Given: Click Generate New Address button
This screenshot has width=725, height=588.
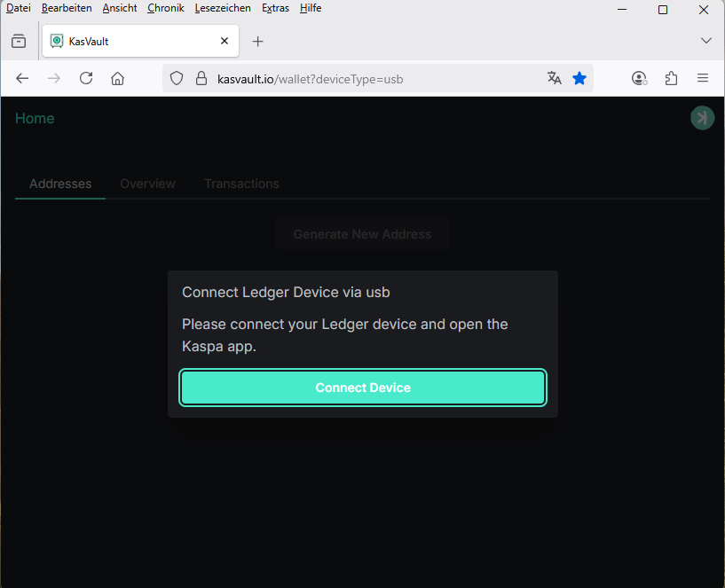Looking at the screenshot, I should tap(362, 234).
